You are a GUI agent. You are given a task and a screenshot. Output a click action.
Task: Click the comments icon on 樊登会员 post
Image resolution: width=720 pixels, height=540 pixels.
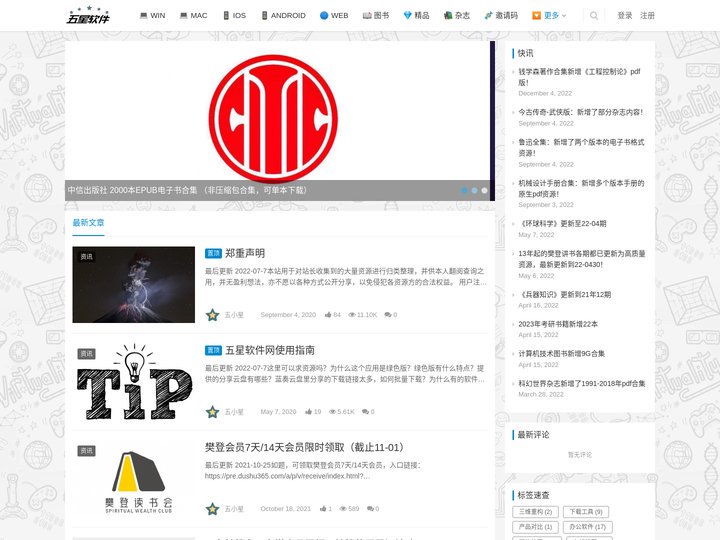370,509
